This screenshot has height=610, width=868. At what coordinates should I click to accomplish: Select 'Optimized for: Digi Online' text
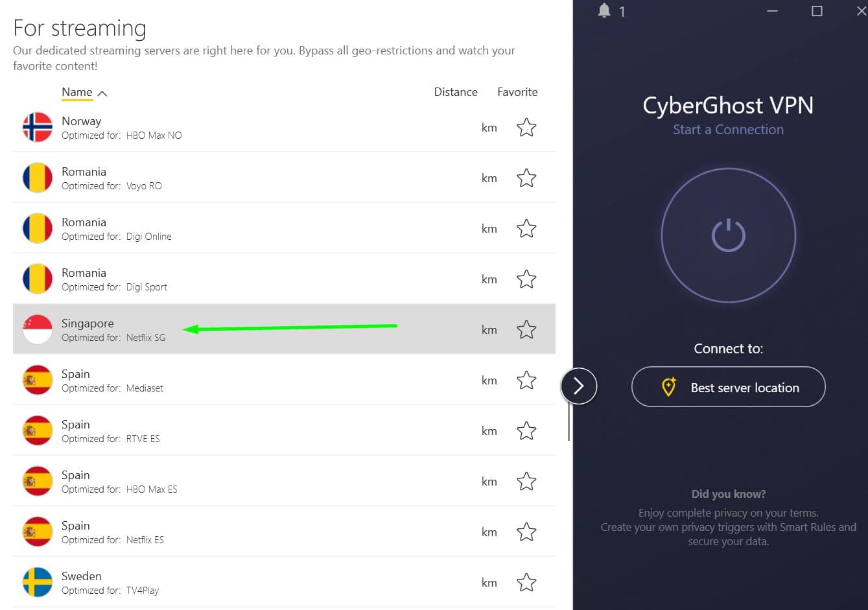tap(117, 237)
